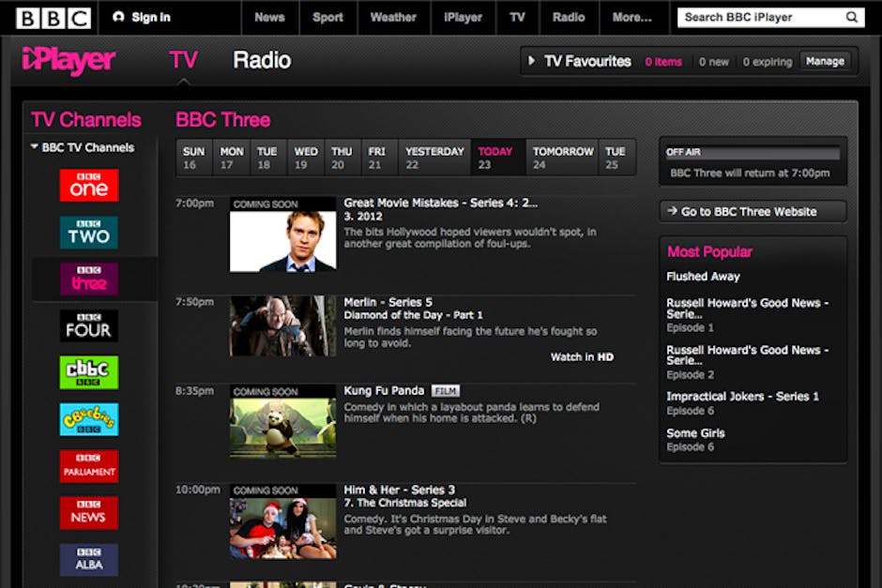Follow the Go to BBC Three Website link
Image resolution: width=882 pixels, height=588 pixels.
coord(753,212)
